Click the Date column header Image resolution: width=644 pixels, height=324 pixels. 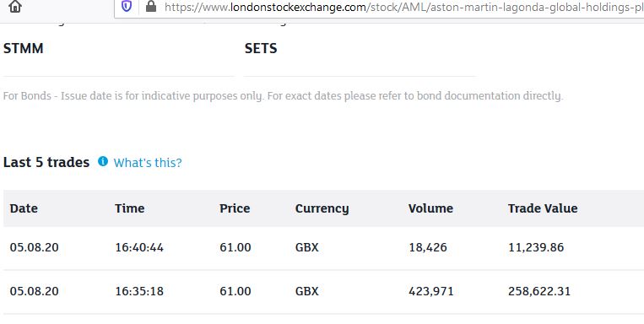tap(24, 208)
